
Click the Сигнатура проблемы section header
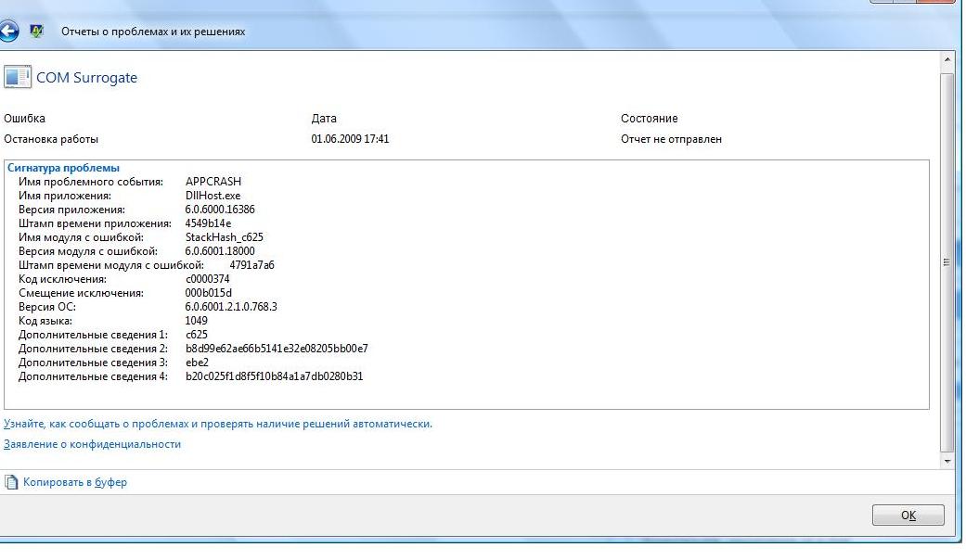click(x=63, y=168)
